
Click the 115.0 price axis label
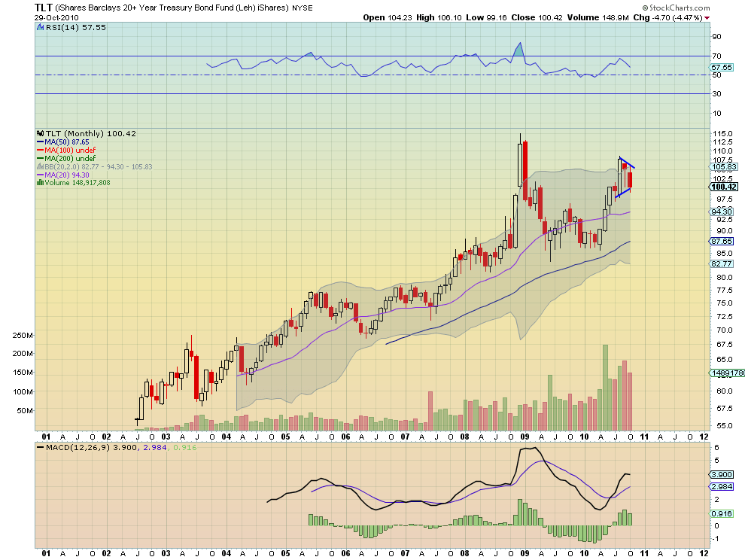pyautogui.click(x=722, y=134)
